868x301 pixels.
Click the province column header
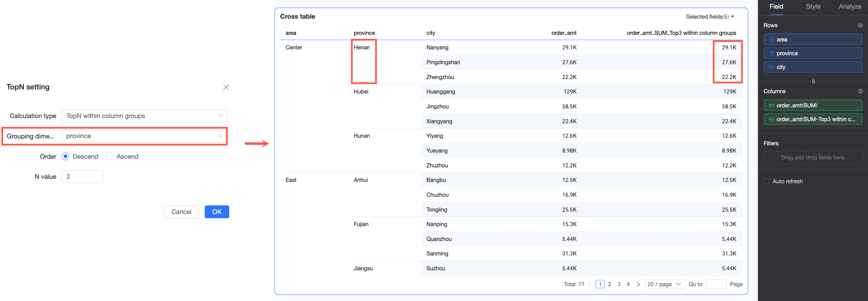[x=364, y=33]
